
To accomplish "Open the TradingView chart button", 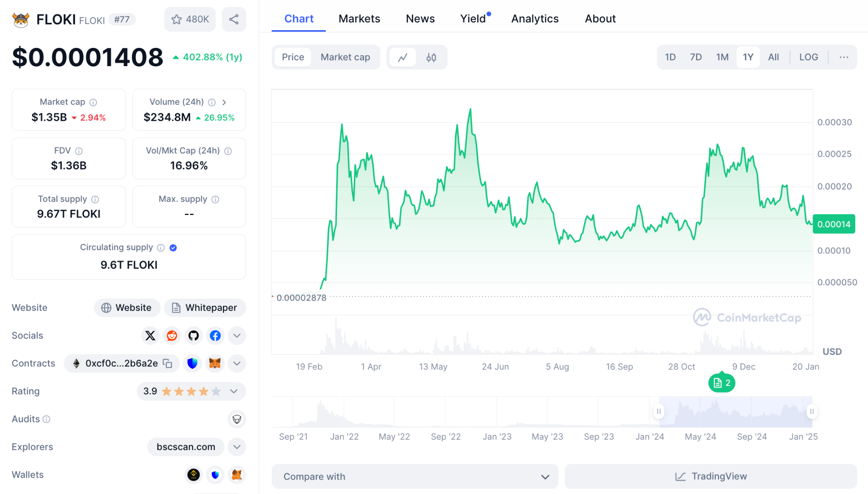I will pos(711,477).
